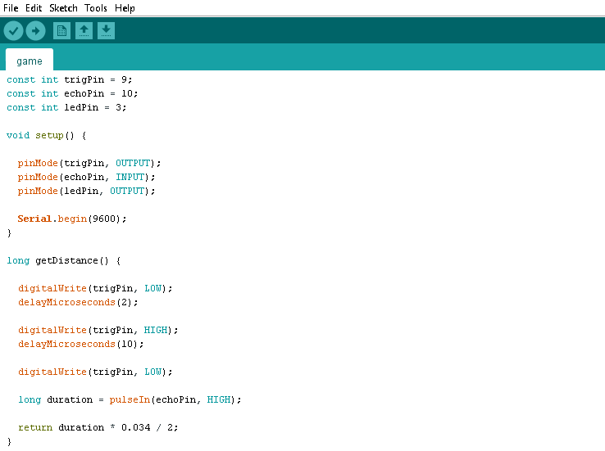This screenshot has width=605, height=451.
Task: Click the line 'const int ledPin = 3;'
Action: 66,108
